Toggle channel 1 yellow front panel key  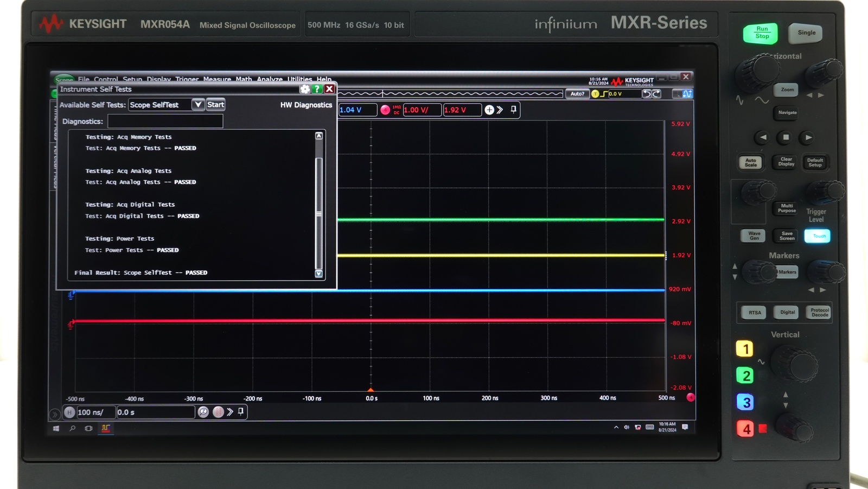coord(745,349)
